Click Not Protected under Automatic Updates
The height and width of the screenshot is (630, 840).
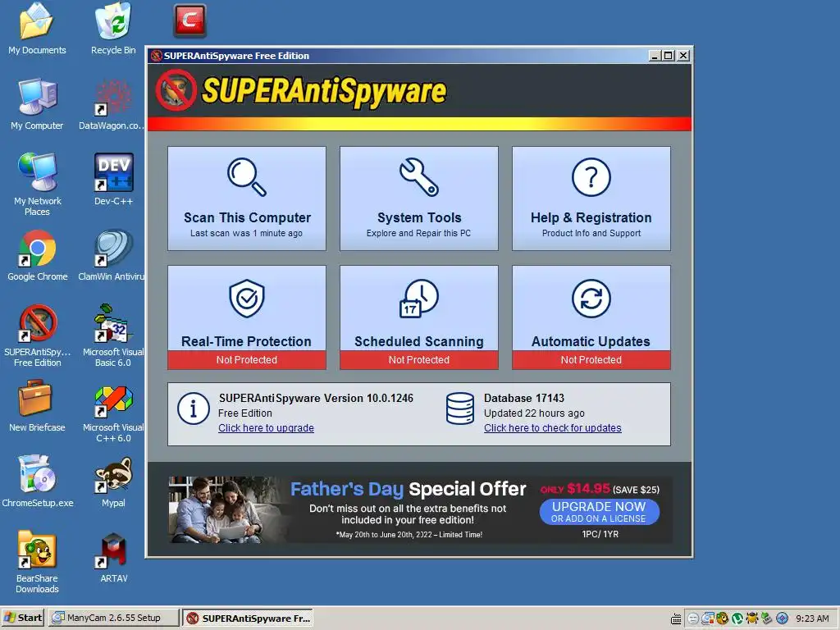pos(591,360)
